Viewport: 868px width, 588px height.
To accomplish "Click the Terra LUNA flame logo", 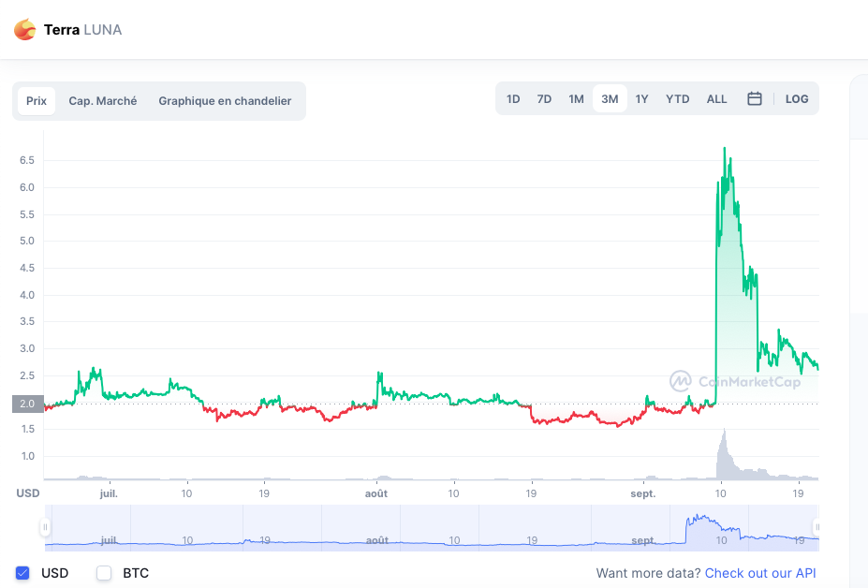I will point(25,29).
